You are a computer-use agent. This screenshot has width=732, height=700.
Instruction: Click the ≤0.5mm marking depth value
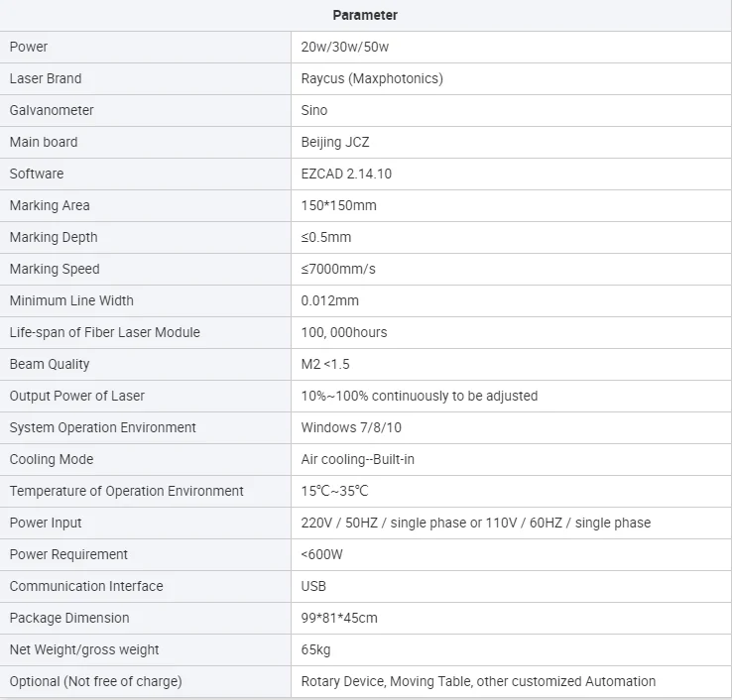[x=326, y=237]
